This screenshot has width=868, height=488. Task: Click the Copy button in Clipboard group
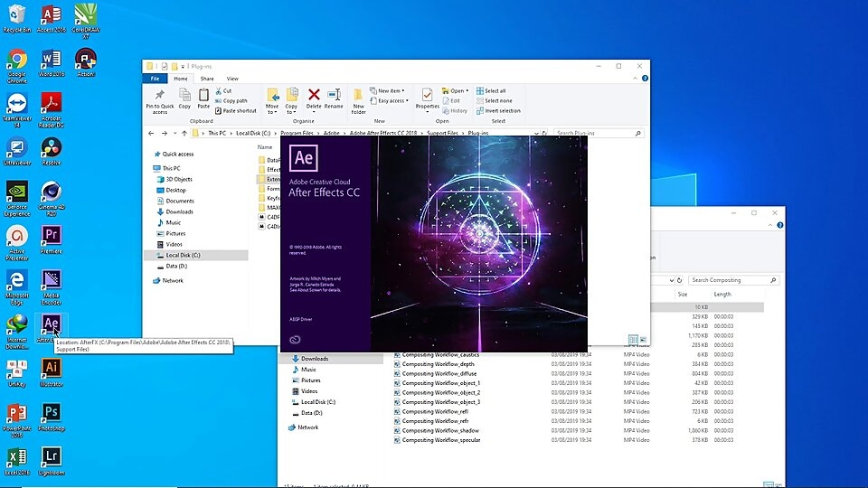184,99
